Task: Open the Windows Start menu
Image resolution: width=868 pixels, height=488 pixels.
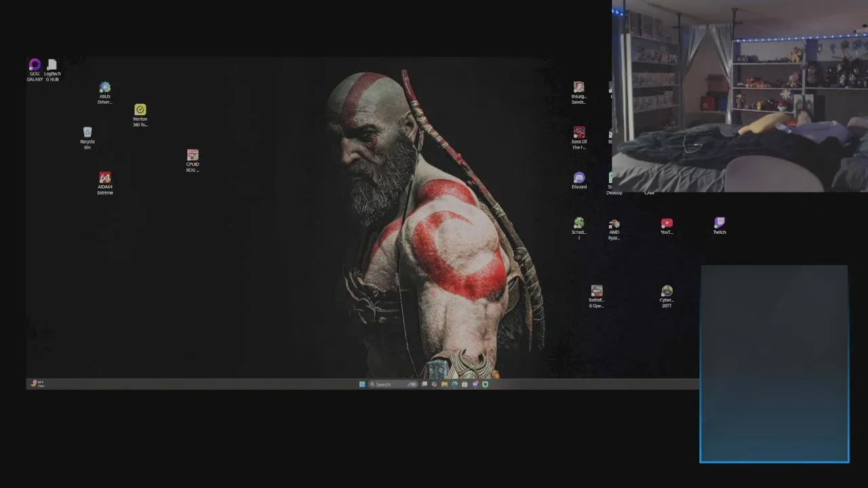Action: (x=362, y=384)
